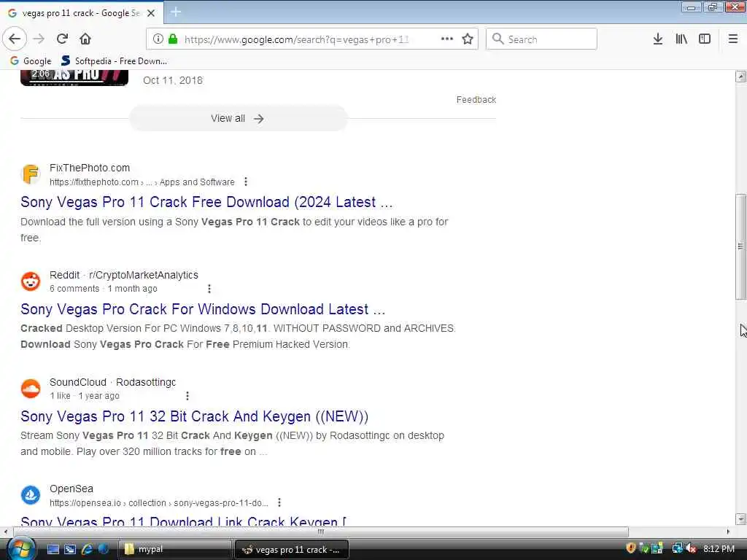The height and width of the screenshot is (560, 747).
Task: Click the security shield tray icon
Action: point(631,548)
